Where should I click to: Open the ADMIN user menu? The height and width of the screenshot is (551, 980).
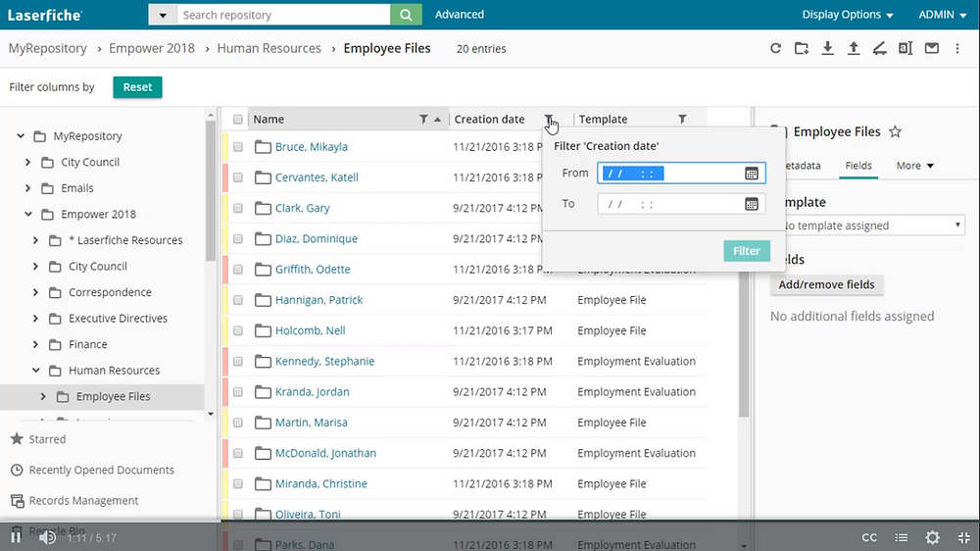coord(942,15)
